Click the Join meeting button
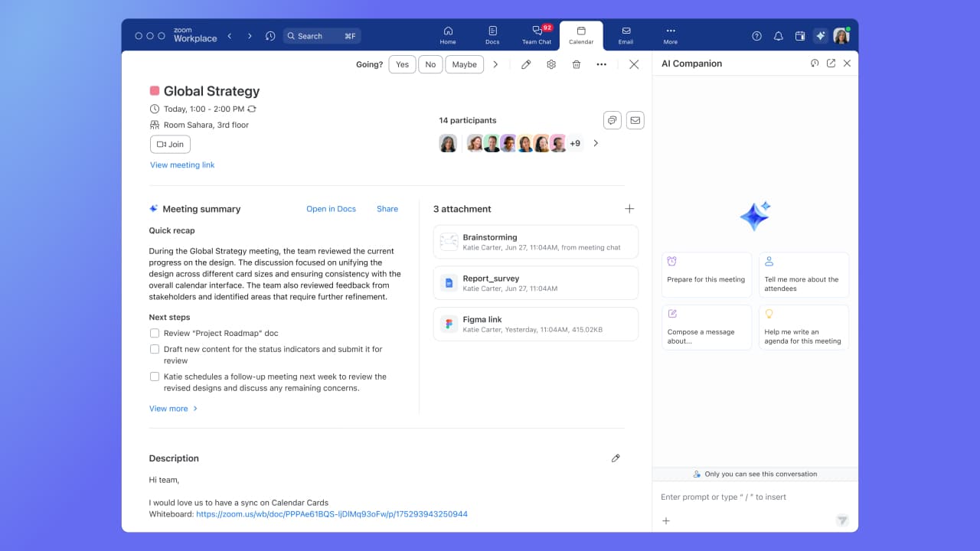Screen dimensions: 980x551 [x=170, y=144]
